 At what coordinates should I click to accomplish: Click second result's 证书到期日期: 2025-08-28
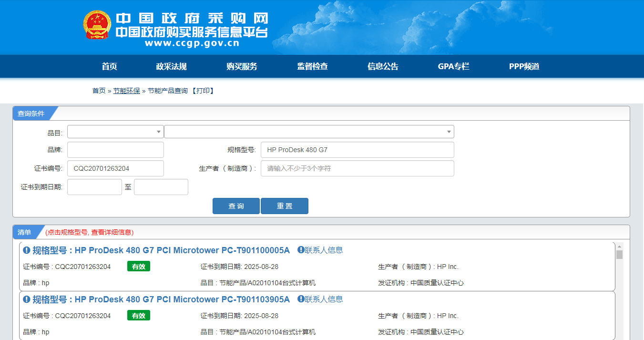(x=239, y=316)
